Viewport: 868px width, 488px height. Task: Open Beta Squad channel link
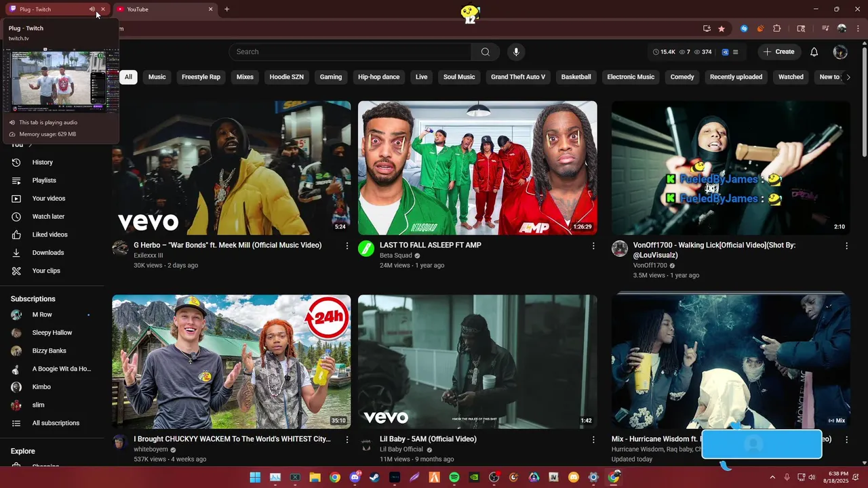point(396,256)
